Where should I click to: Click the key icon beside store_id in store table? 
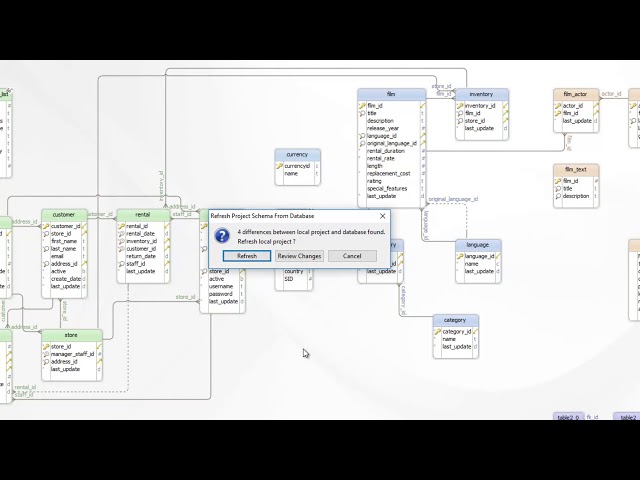46,347
